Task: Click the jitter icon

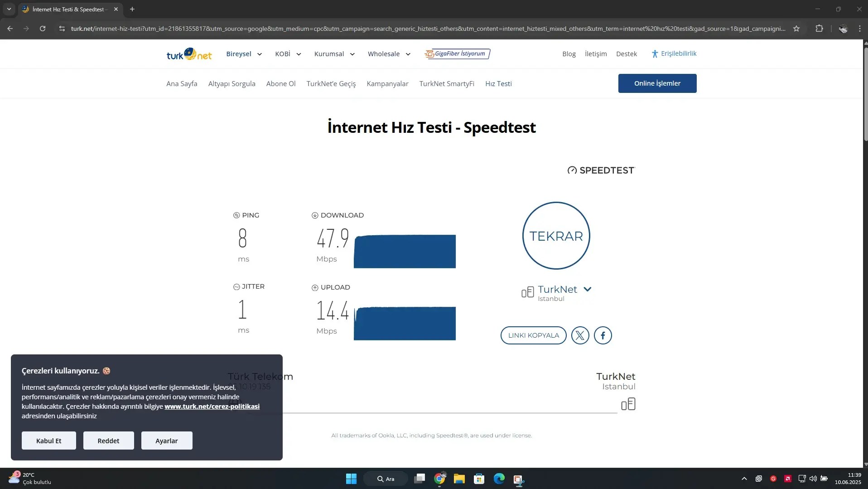Action: point(236,287)
